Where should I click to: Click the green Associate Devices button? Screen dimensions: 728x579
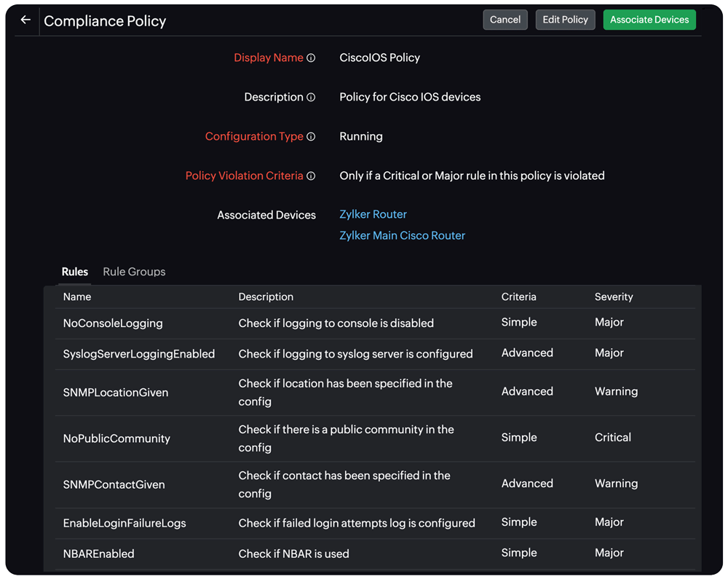tap(649, 20)
